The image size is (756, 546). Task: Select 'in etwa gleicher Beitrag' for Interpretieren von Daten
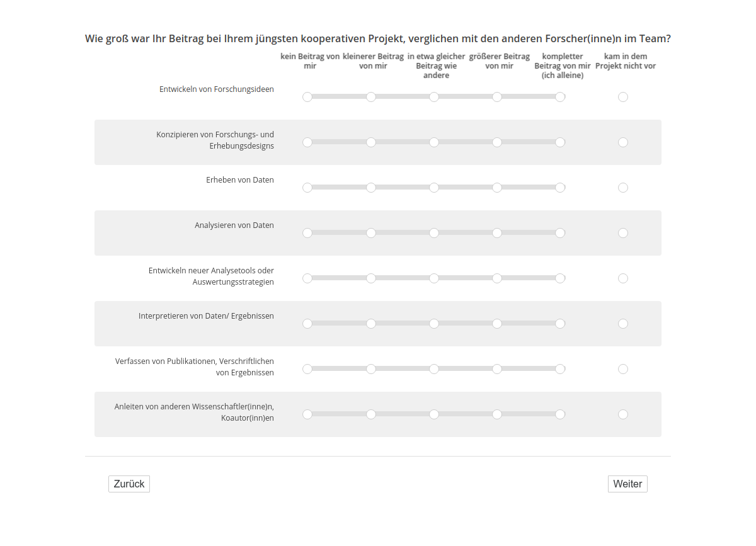(x=434, y=324)
